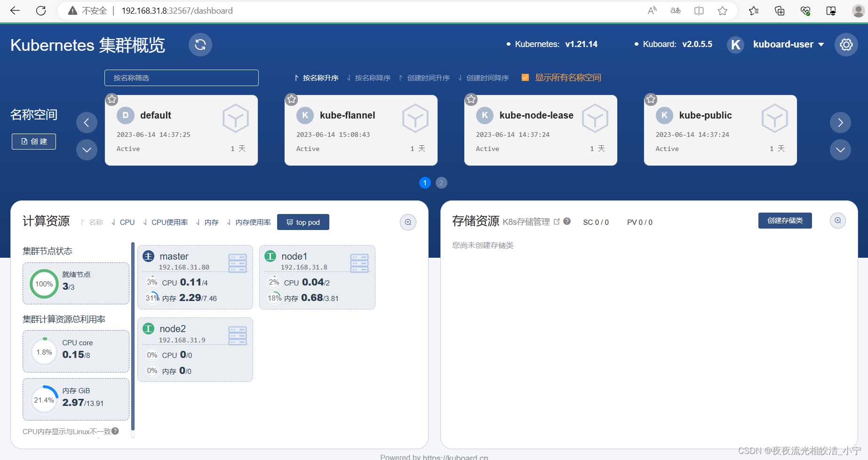Zoom into storage resources panel magnifier
This screenshot has height=460, width=868.
[x=837, y=221]
